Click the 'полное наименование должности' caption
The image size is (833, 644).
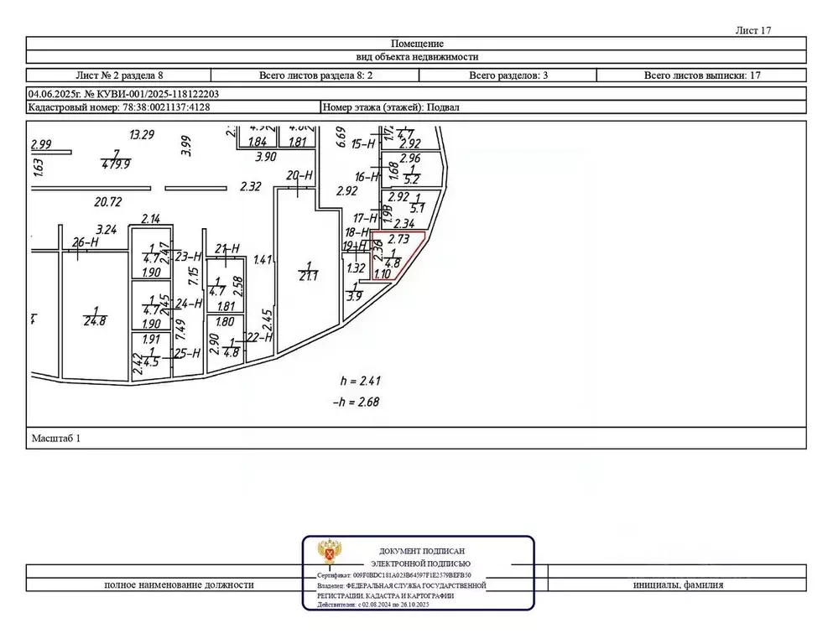[179, 585]
